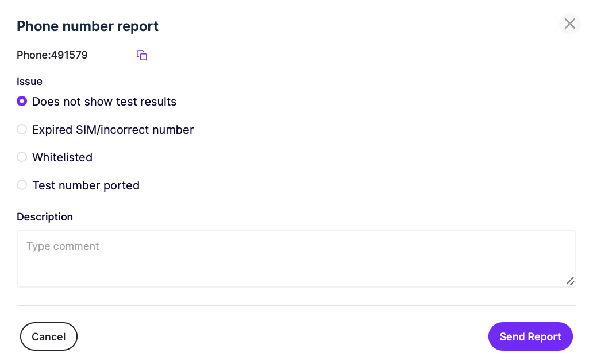Copy the phone number with the copy icon

pos(142,55)
